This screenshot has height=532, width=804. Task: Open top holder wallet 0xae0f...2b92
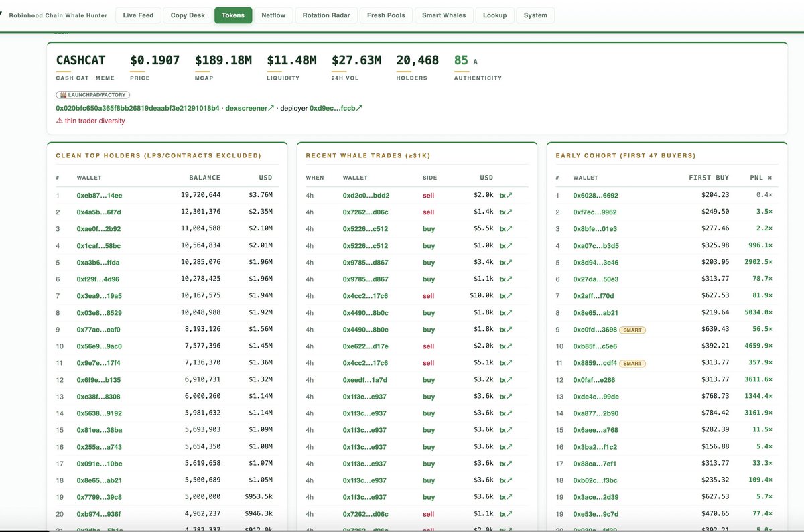pyautogui.click(x=99, y=229)
